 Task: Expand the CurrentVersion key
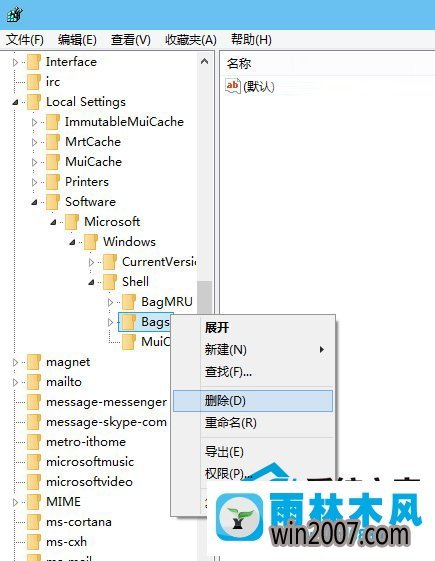(x=91, y=263)
